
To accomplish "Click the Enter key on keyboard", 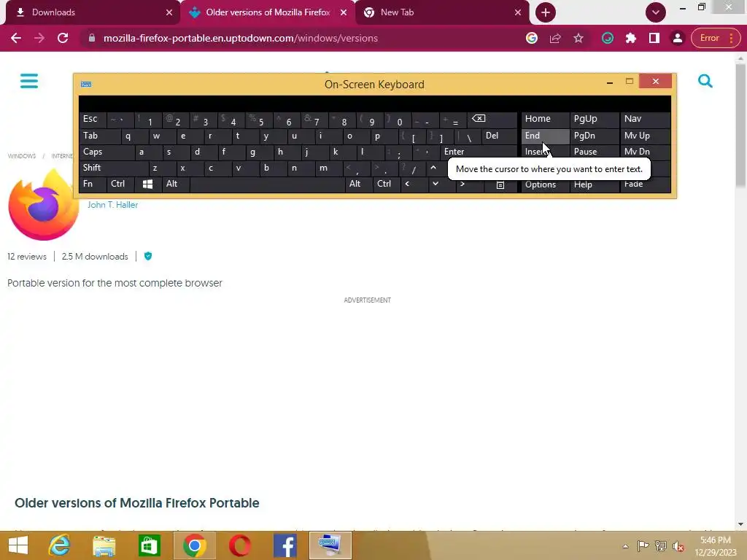I will pyautogui.click(x=478, y=152).
